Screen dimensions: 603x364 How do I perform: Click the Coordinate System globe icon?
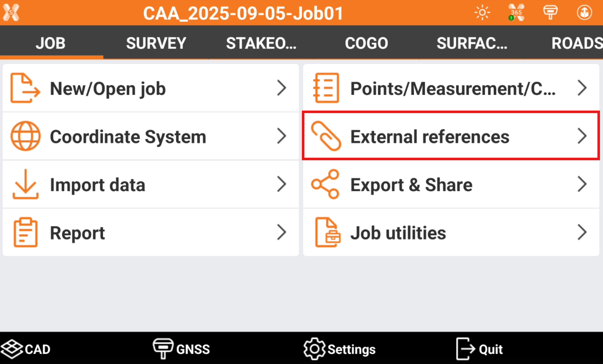pyautogui.click(x=25, y=136)
